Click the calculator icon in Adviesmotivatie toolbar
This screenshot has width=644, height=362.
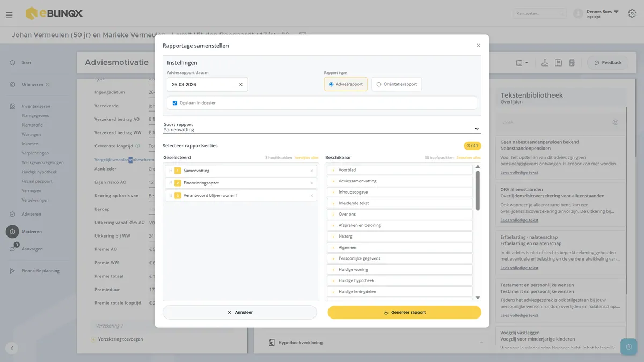[572, 63]
